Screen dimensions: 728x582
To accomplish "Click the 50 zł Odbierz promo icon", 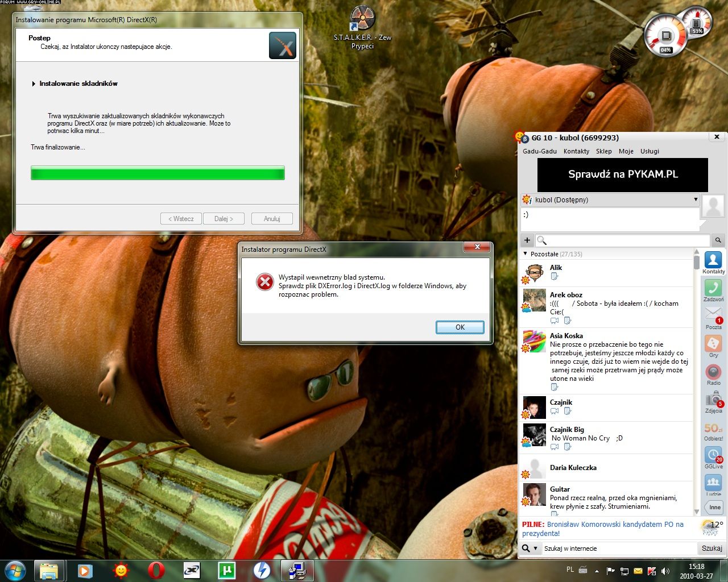I will click(713, 431).
